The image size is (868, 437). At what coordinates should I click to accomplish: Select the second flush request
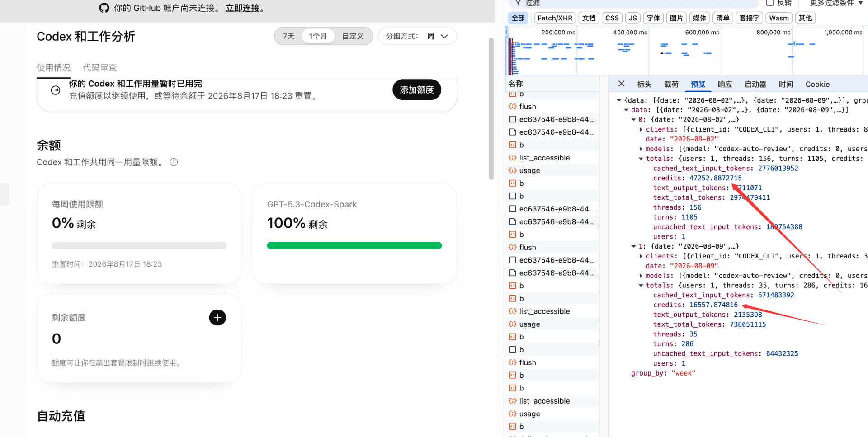coord(552,247)
